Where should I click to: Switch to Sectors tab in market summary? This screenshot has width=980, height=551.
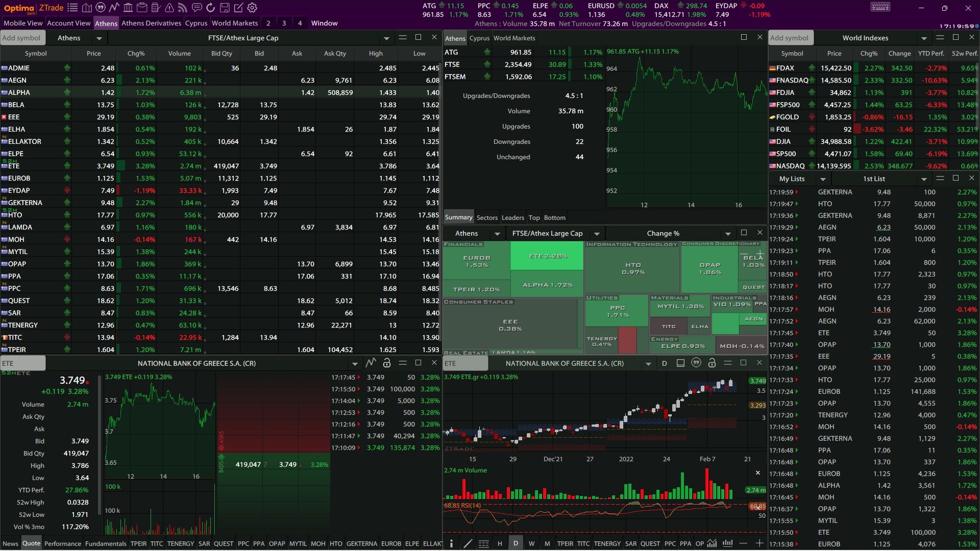coord(487,217)
